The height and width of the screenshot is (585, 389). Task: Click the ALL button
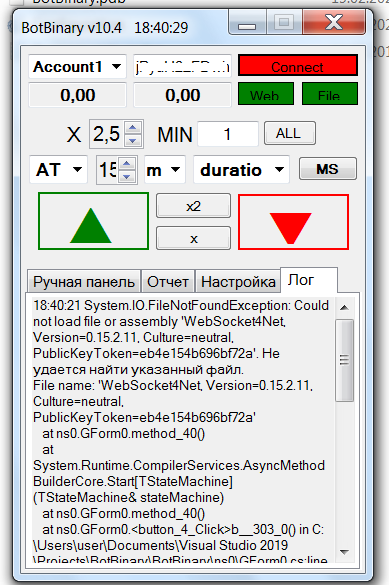coord(290,133)
